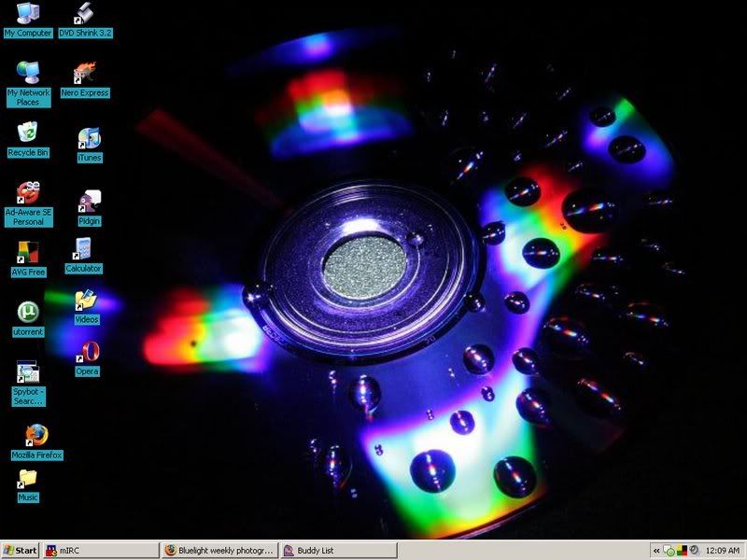Click the 12:09 AM taskbar clock

click(x=722, y=551)
